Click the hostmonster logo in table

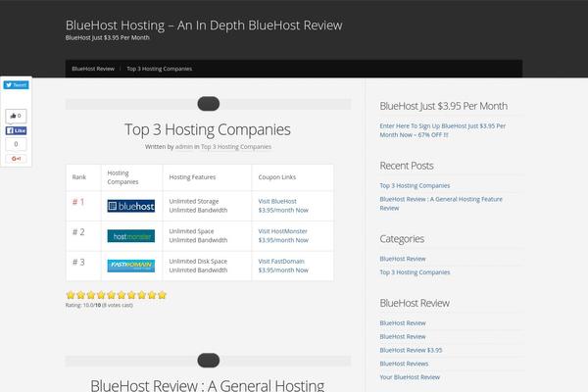pyautogui.click(x=131, y=236)
